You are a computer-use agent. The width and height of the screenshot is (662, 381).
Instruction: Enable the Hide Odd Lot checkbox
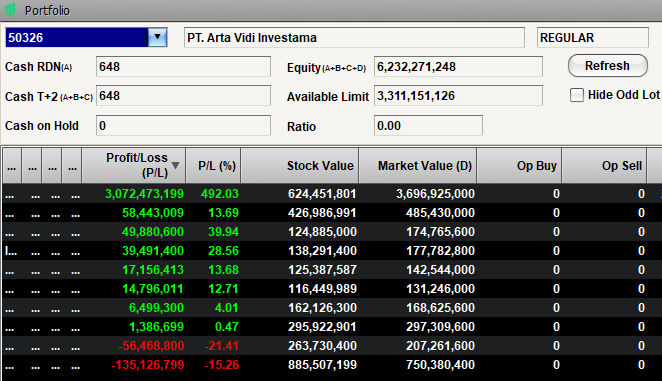(x=577, y=95)
